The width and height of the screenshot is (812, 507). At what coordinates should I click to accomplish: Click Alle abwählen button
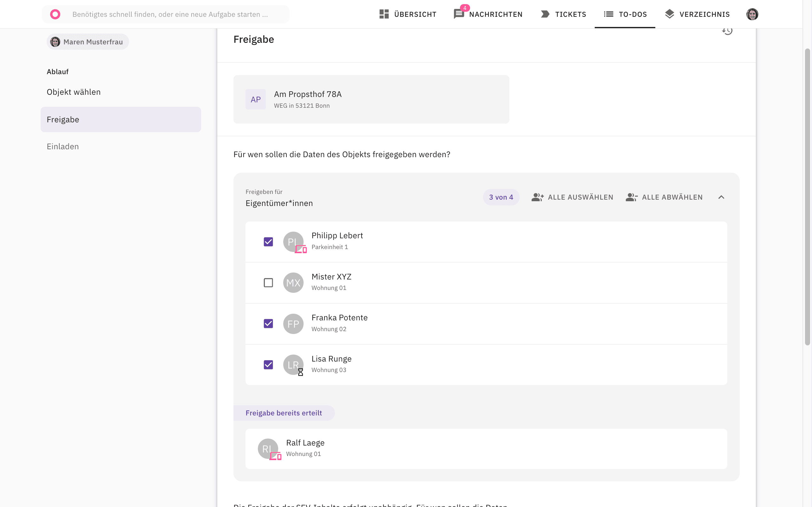tap(664, 197)
